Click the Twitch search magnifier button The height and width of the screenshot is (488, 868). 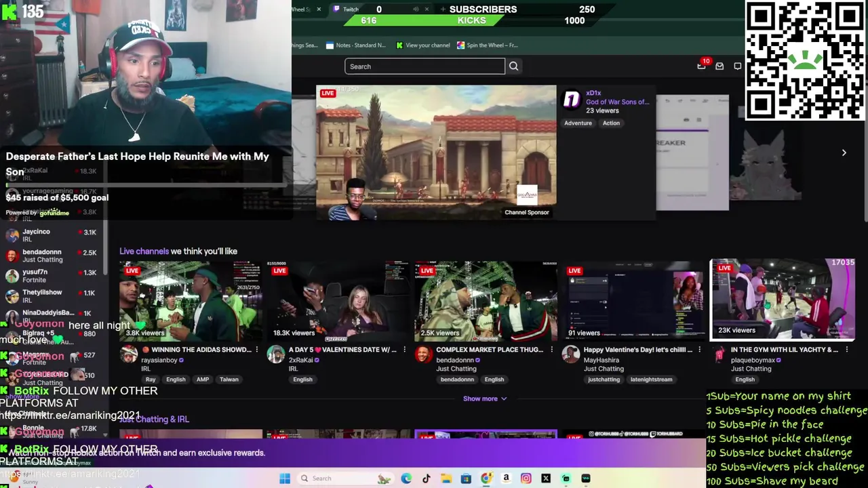[513, 66]
